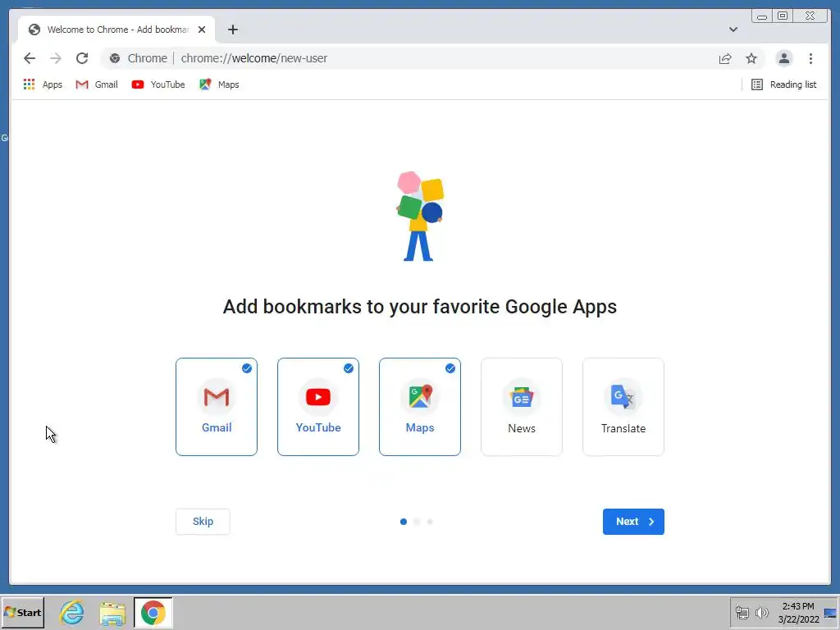
Task: Open the Windows Start menu
Action: (x=22, y=612)
